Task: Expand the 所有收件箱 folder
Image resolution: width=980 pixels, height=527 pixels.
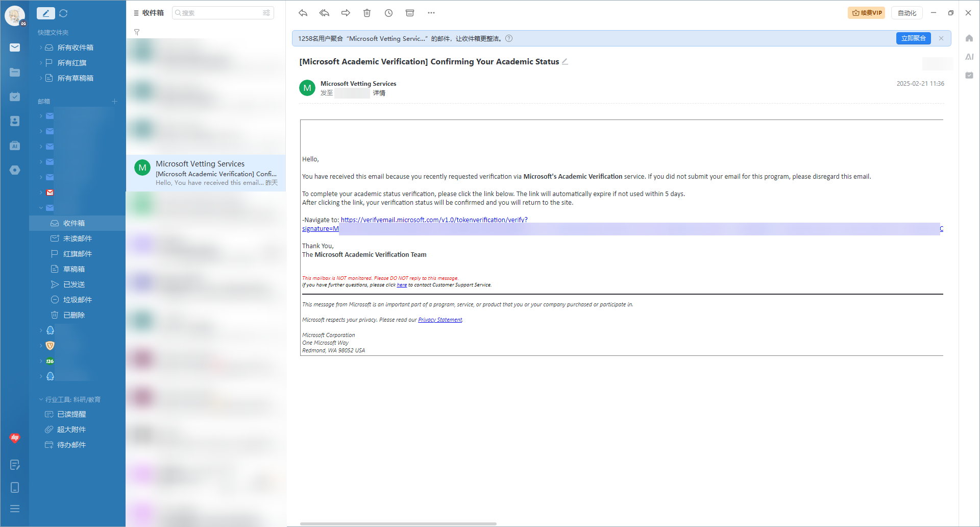Action: 41,47
